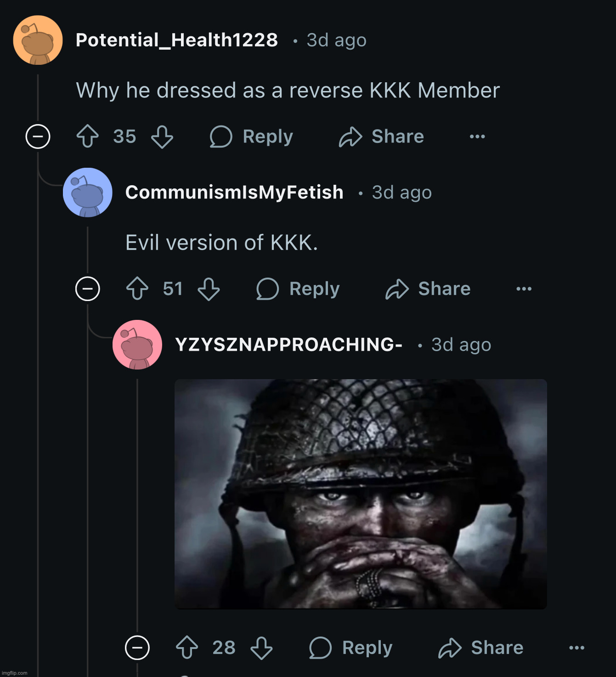The height and width of the screenshot is (677, 616).
Task: Open YZYSZNAPPROACHING-'s pink avatar
Action: click(x=137, y=345)
